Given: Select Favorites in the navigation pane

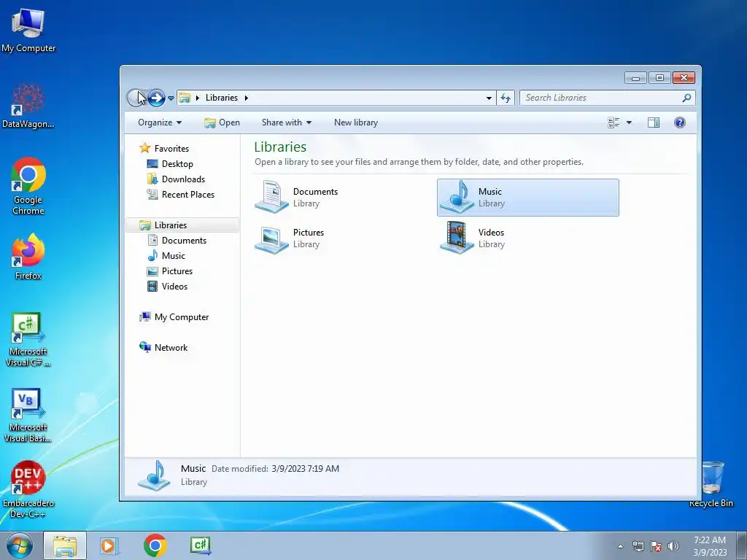Looking at the screenshot, I should click(164, 149).
